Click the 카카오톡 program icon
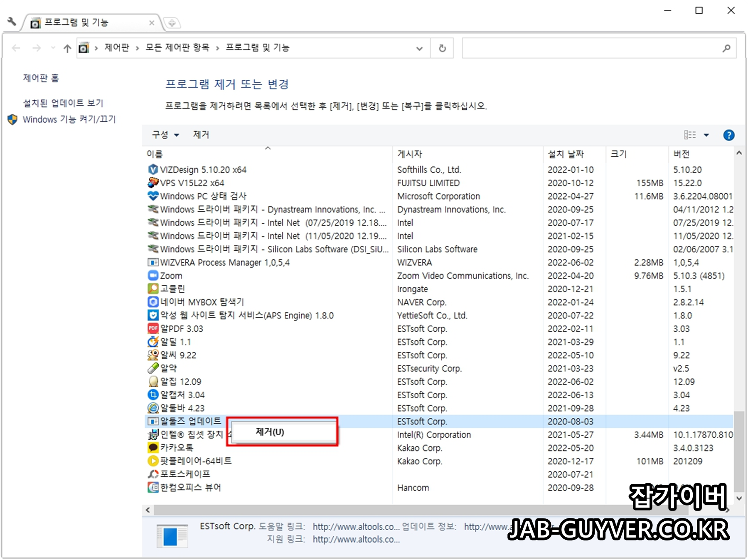Viewport: 748px width, 560px height. [153, 448]
